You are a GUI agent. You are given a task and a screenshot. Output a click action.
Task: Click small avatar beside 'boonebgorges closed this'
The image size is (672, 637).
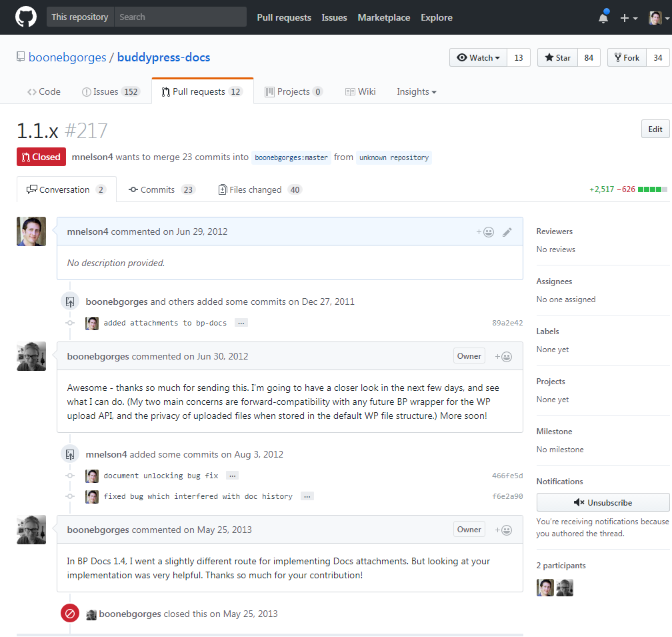91,615
